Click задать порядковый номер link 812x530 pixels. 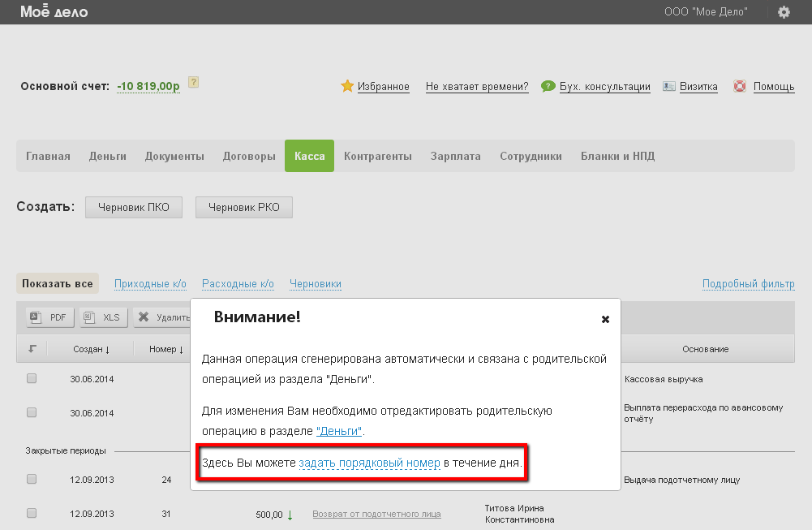[369, 463]
